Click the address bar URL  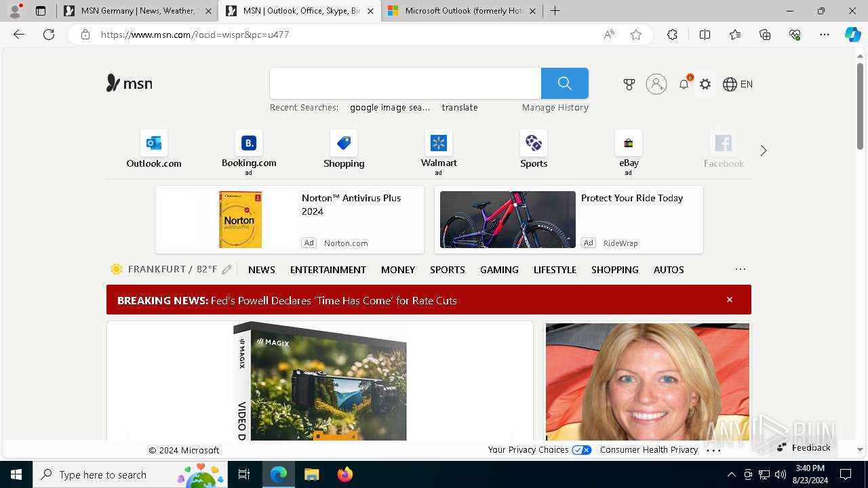click(x=195, y=35)
